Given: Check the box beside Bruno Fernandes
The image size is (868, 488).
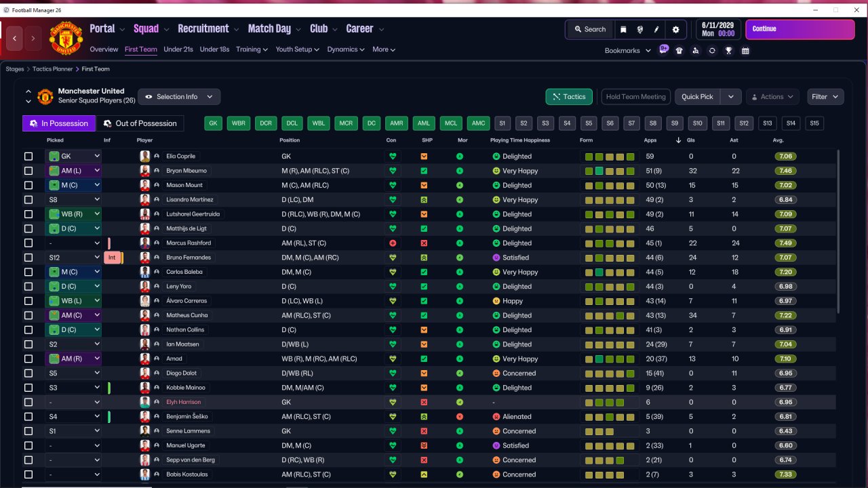Looking at the screenshot, I should point(28,258).
